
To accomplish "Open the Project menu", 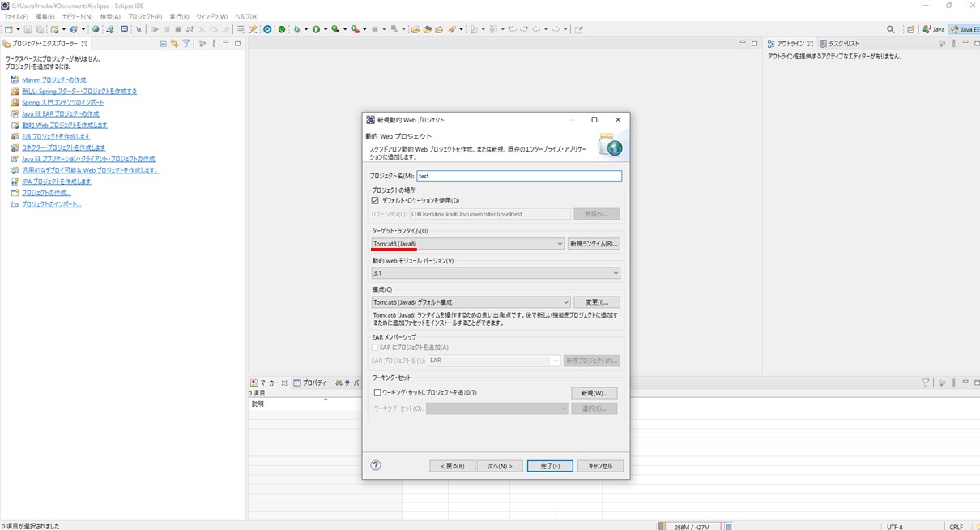I will 145,16.
